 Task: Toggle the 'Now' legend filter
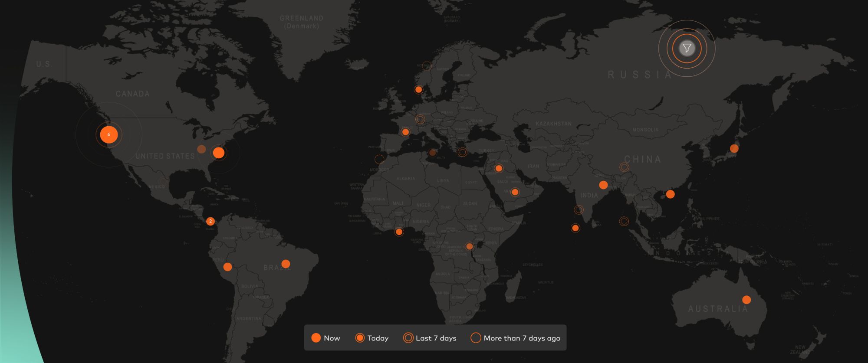pos(325,338)
